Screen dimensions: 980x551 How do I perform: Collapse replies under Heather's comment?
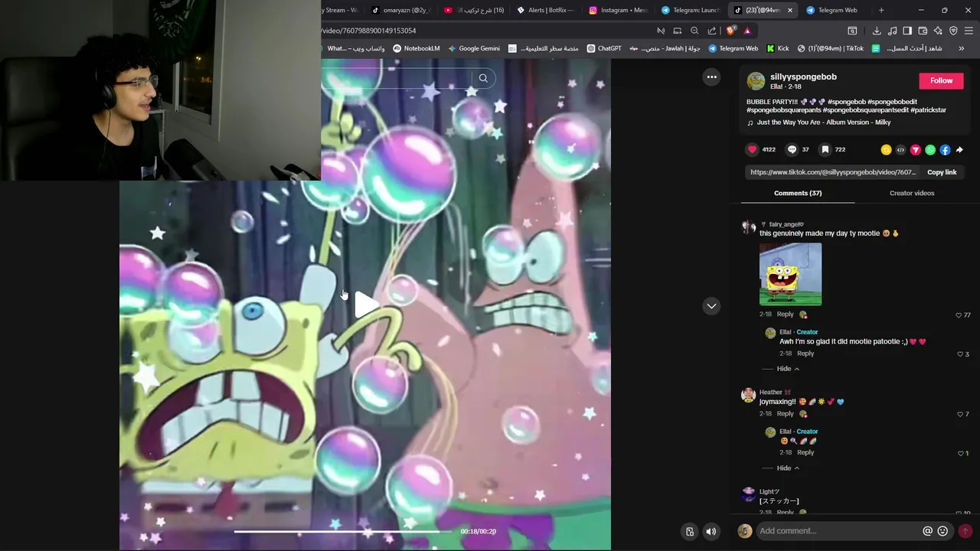click(788, 468)
